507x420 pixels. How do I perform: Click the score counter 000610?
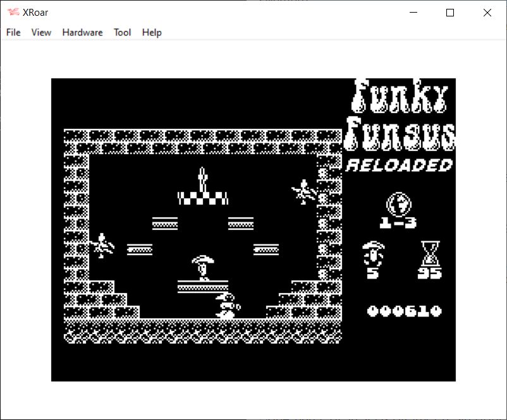pos(404,311)
